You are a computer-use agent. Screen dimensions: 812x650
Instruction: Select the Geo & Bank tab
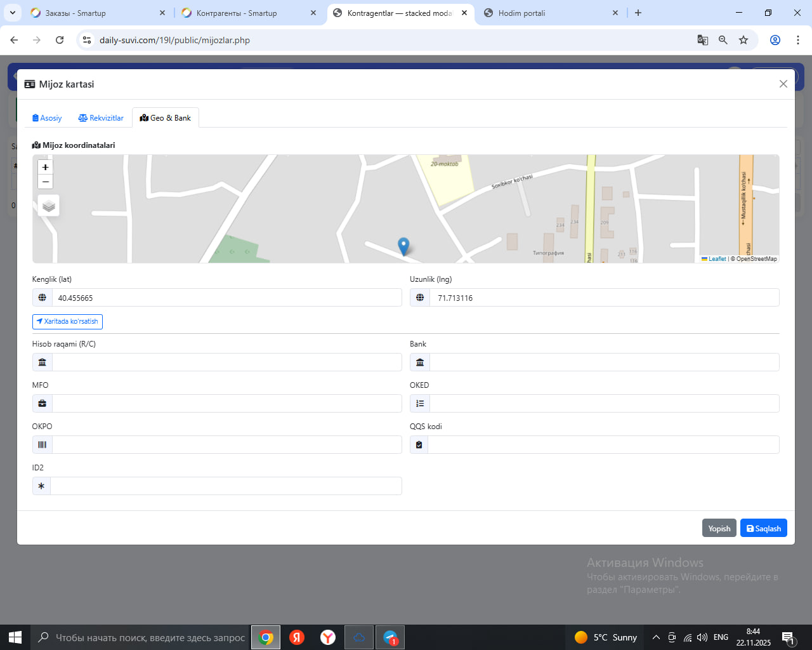pyautogui.click(x=166, y=118)
